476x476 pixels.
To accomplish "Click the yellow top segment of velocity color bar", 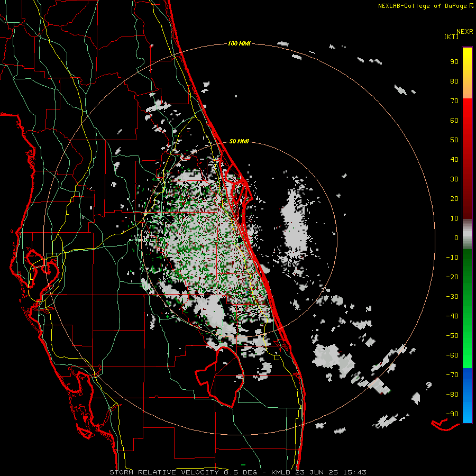I will coord(467,73).
